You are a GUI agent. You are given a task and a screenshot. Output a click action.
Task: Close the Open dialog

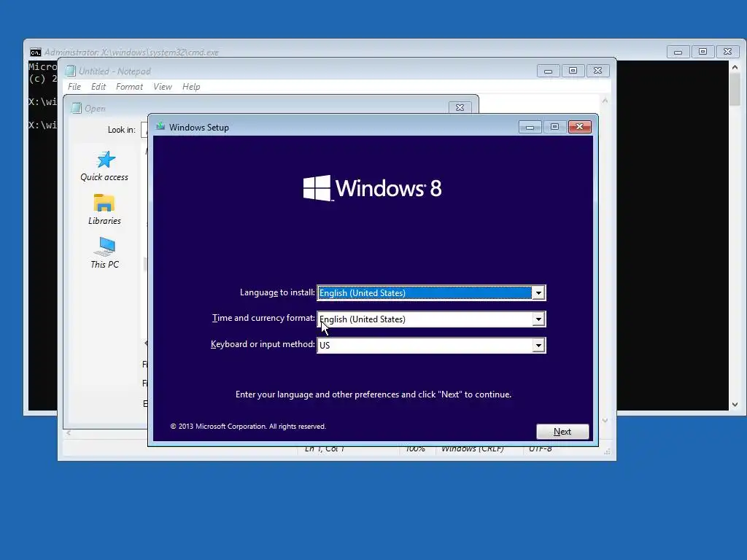pyautogui.click(x=460, y=108)
